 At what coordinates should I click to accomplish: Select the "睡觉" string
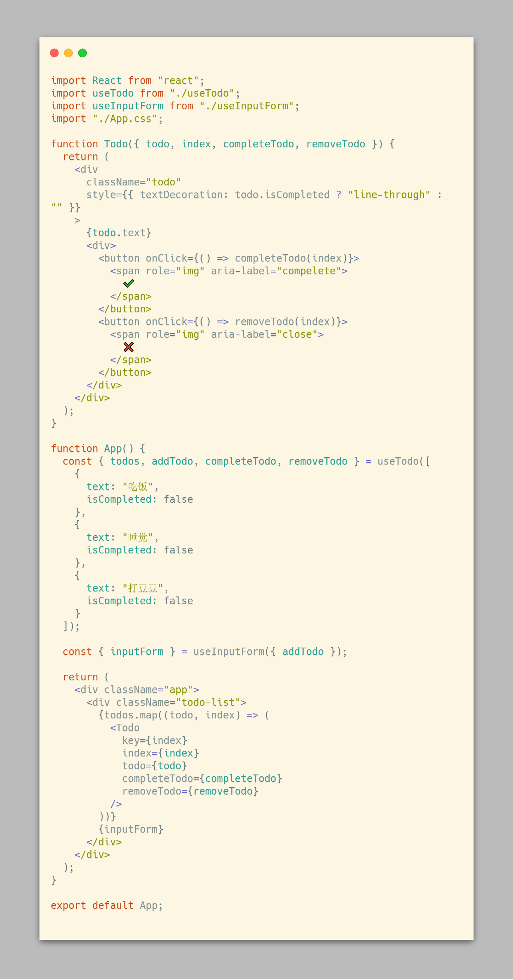tap(138, 537)
